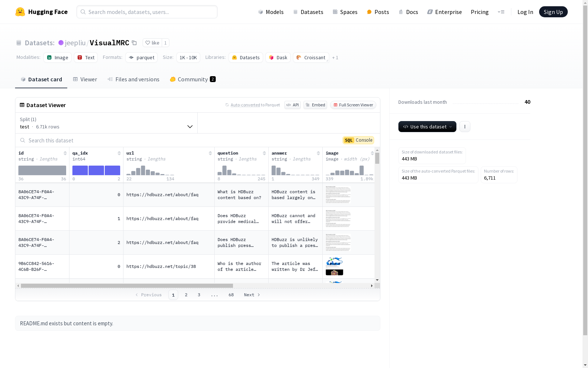Sort by the url column arrows
Screen dimensions: 588x368
210,153
